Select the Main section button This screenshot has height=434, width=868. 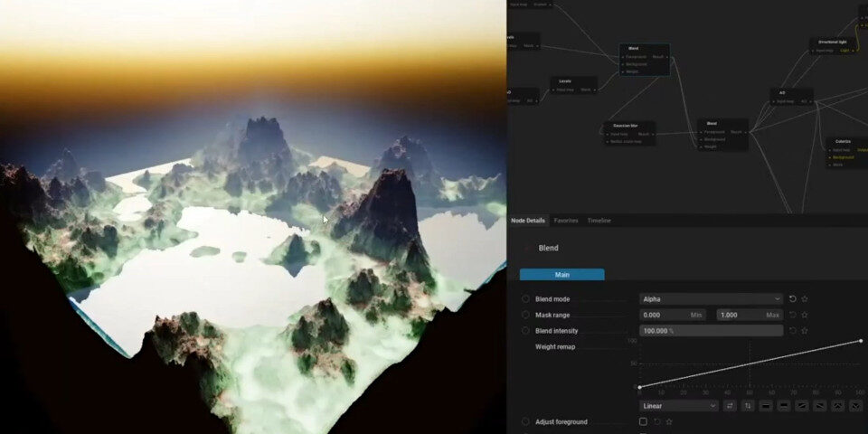[561, 275]
